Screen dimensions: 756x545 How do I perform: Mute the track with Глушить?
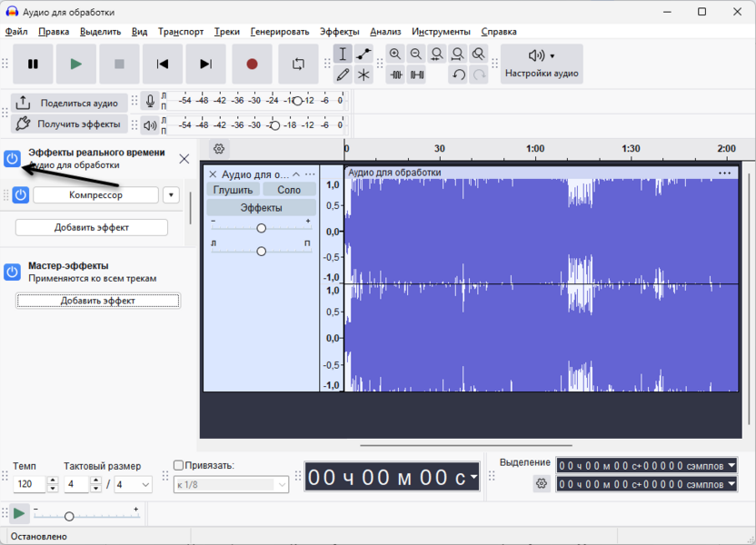[233, 190]
